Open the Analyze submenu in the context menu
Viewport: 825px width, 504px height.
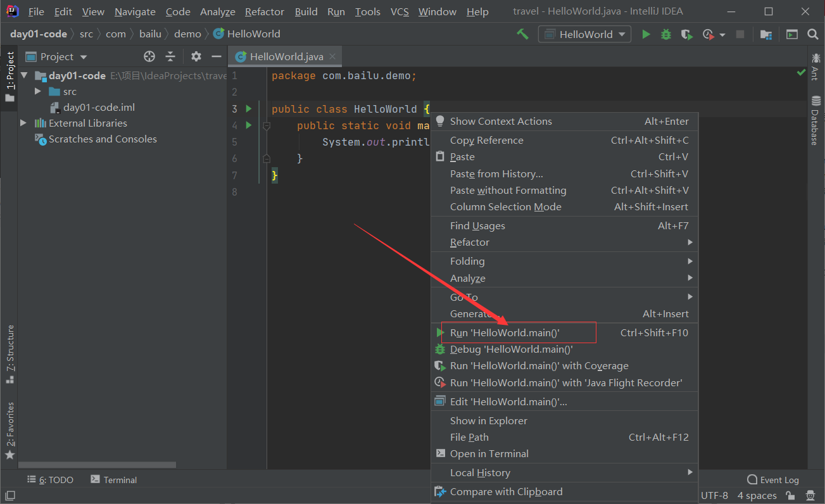[x=564, y=278]
